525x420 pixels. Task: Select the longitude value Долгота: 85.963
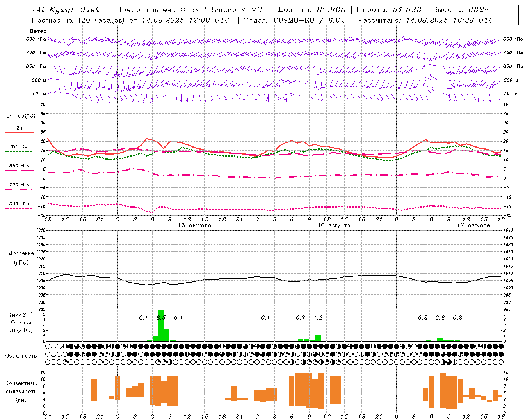coord(312,10)
